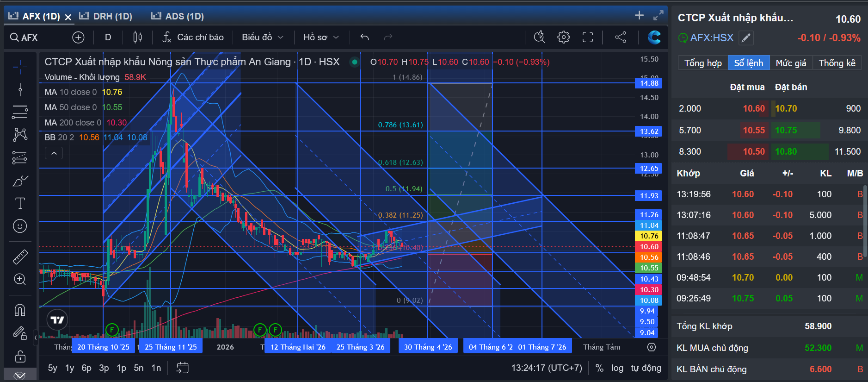The width and height of the screenshot is (868, 382).
Task: Set chart range to 1n
Action: tap(156, 368)
